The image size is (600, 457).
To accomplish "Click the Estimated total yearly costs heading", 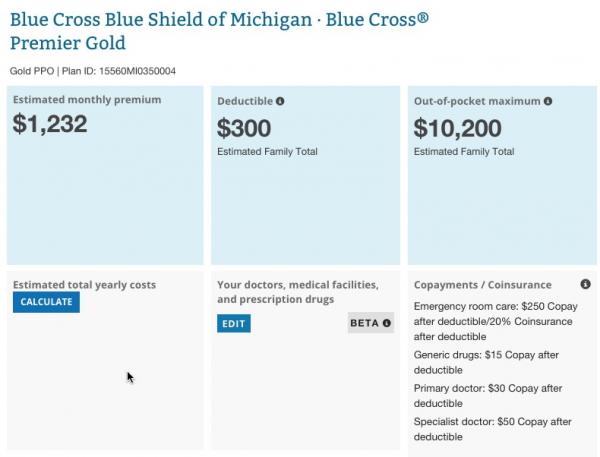I will point(84,285).
